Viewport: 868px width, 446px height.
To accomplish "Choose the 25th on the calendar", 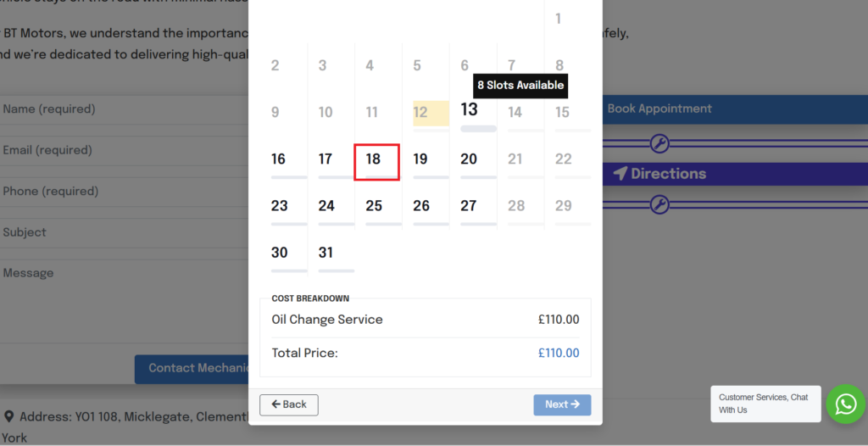I will (x=374, y=206).
